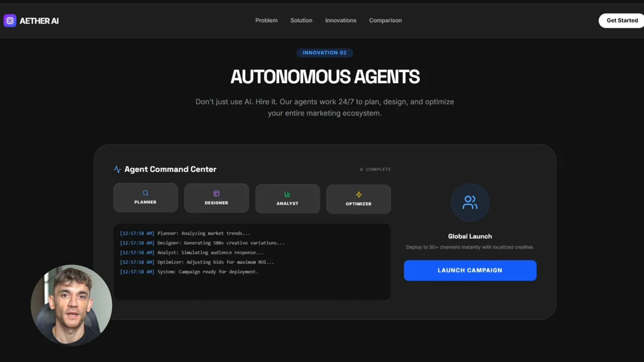Open the Problem nav link
This screenshot has width=644, height=362.
pos(266,21)
